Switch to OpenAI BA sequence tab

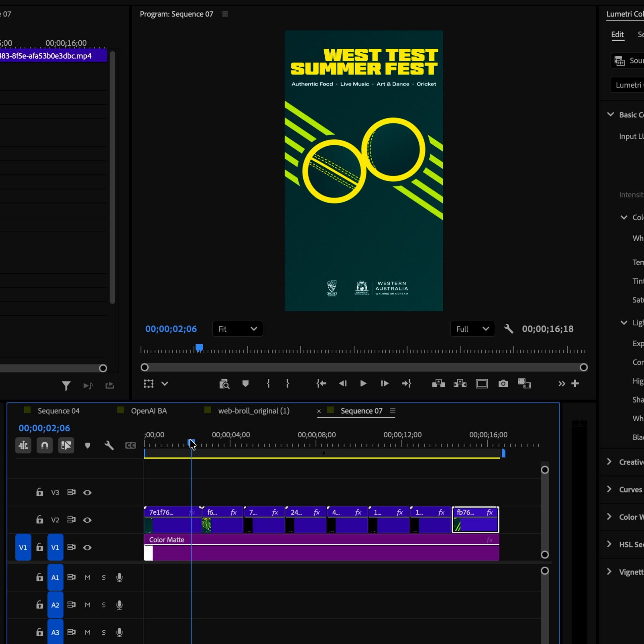click(149, 411)
